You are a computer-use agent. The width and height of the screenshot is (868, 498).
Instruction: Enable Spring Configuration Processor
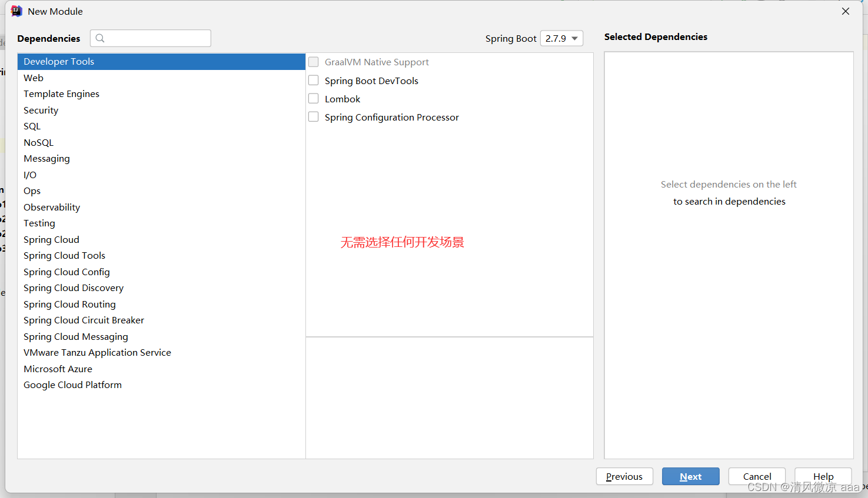tap(314, 117)
